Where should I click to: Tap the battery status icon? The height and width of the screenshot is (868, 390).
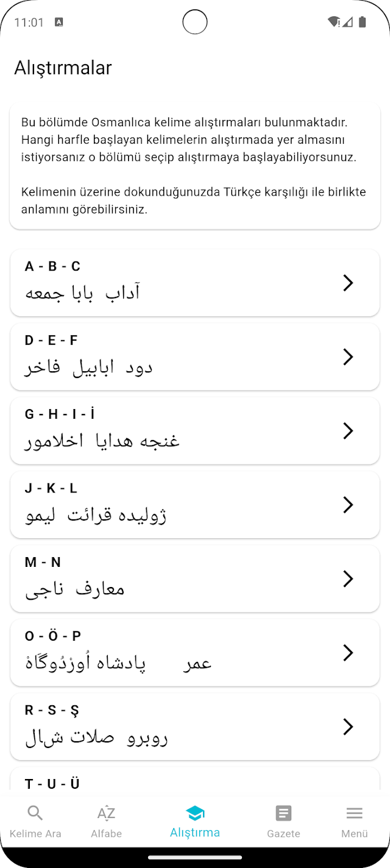pyautogui.click(x=363, y=23)
